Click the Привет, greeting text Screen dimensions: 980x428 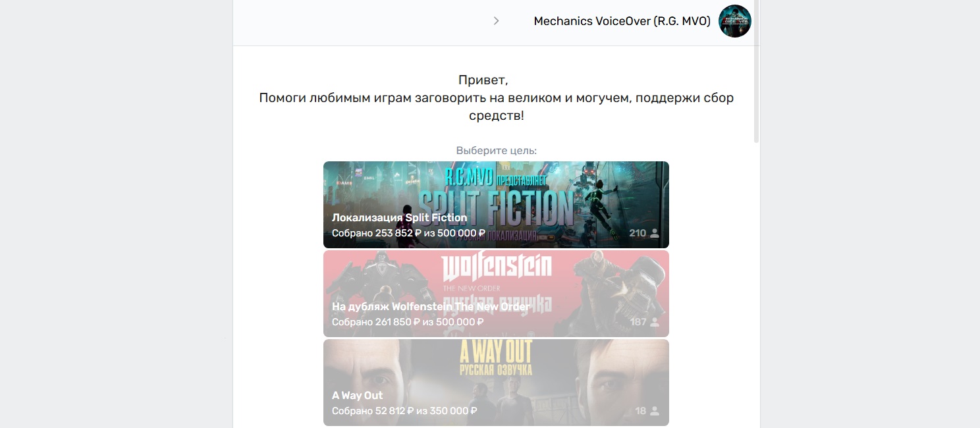[x=483, y=80]
